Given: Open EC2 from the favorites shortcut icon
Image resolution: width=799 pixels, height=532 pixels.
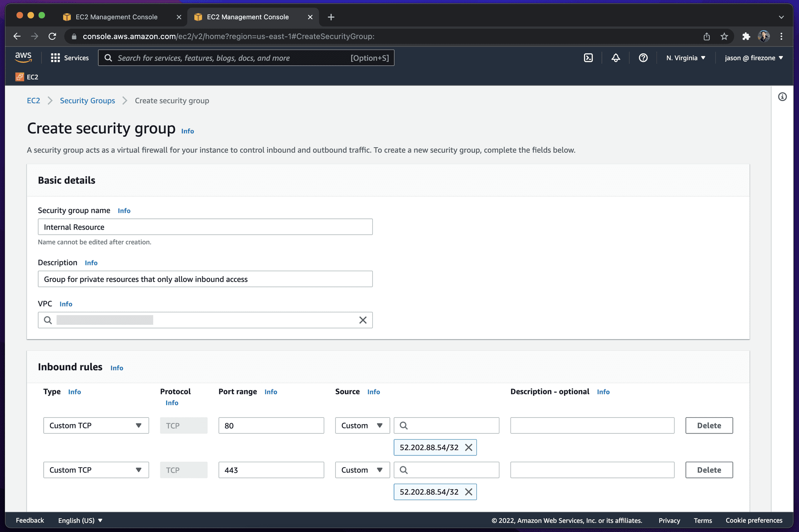Looking at the screenshot, I should (19, 77).
